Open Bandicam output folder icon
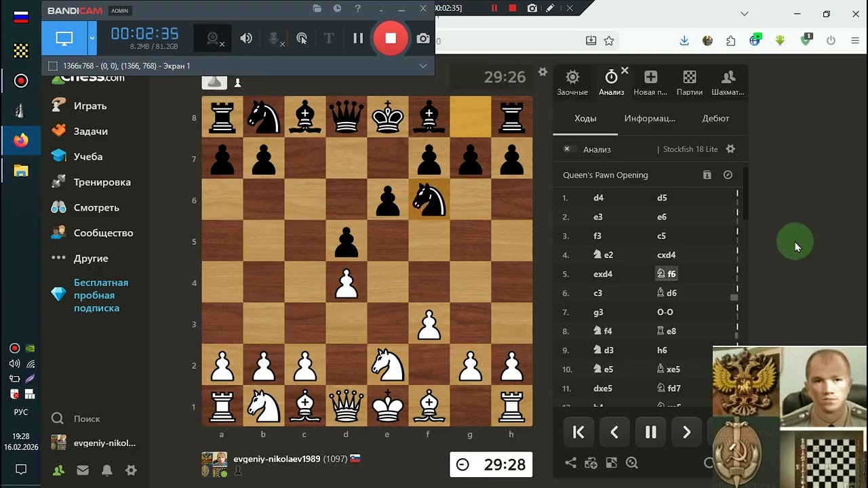Viewport: 868px width, 488px height. pyautogui.click(x=317, y=9)
